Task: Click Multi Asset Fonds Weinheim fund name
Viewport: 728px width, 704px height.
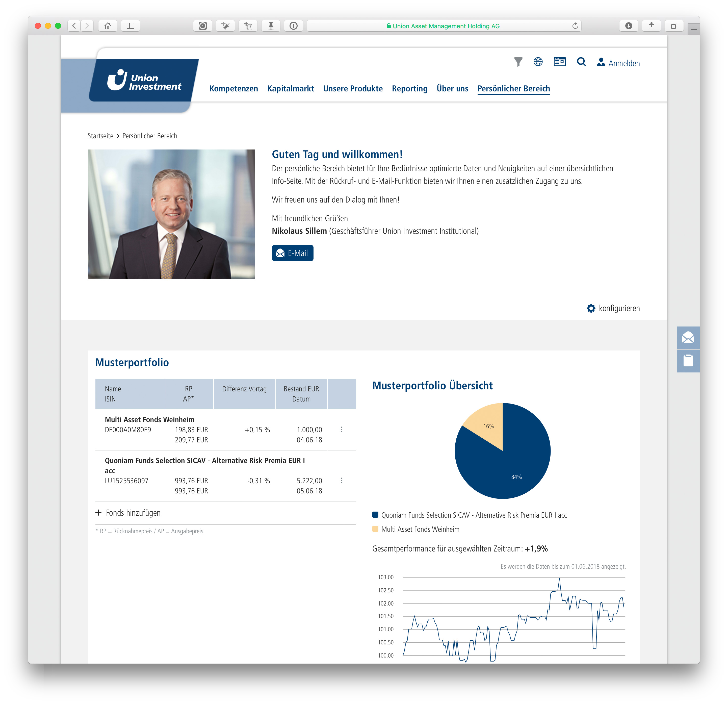Action: click(x=150, y=419)
